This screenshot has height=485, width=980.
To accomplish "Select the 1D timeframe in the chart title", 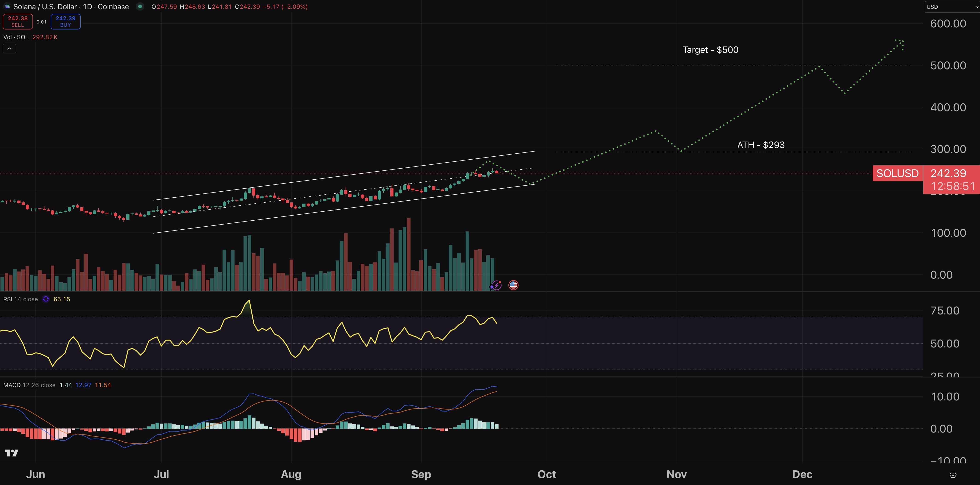I will (x=88, y=6).
